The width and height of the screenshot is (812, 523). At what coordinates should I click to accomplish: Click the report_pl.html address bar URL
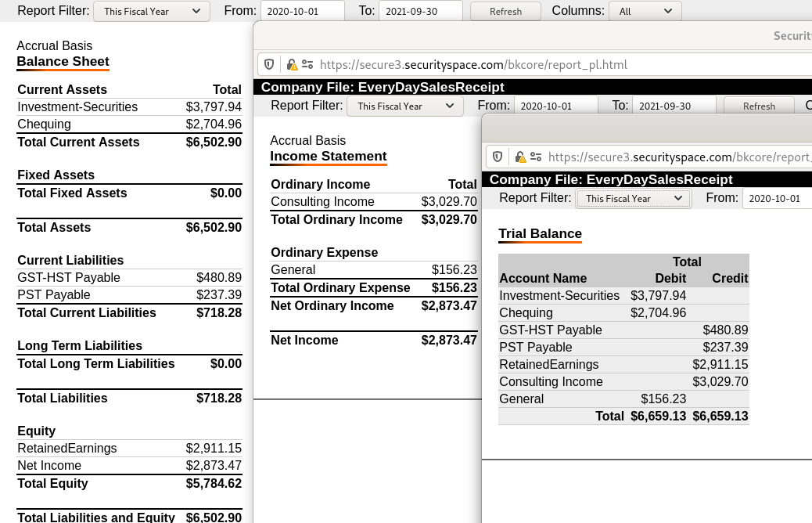coord(473,65)
